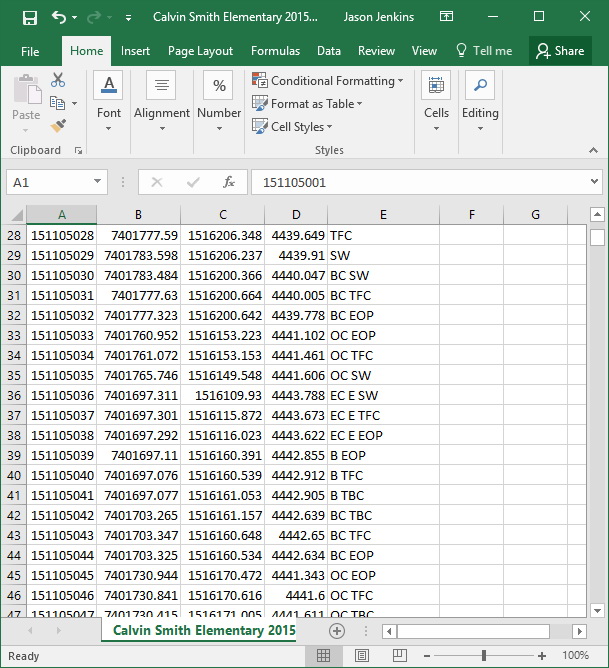
Task: Open the File menu
Action: coord(30,52)
